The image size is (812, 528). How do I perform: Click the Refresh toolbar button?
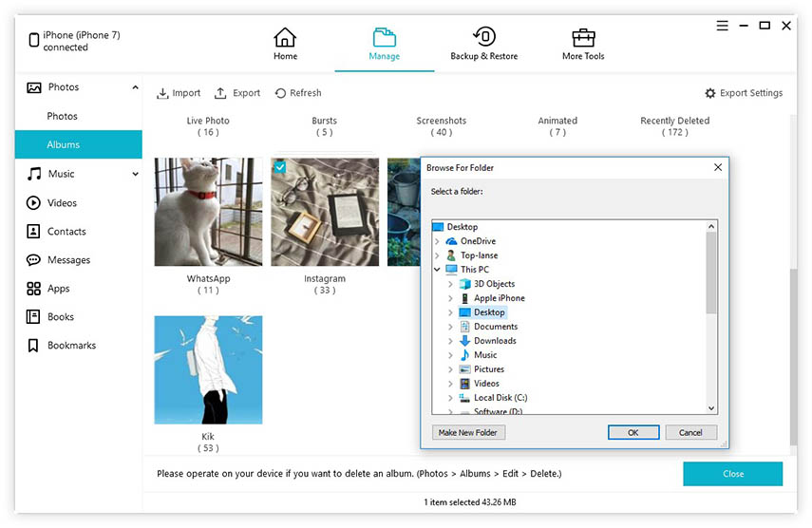click(x=298, y=93)
